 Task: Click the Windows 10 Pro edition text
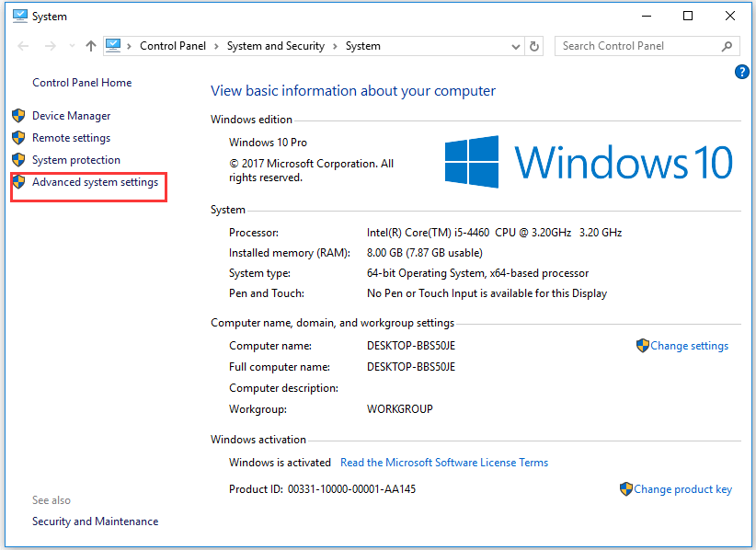pyautogui.click(x=268, y=143)
